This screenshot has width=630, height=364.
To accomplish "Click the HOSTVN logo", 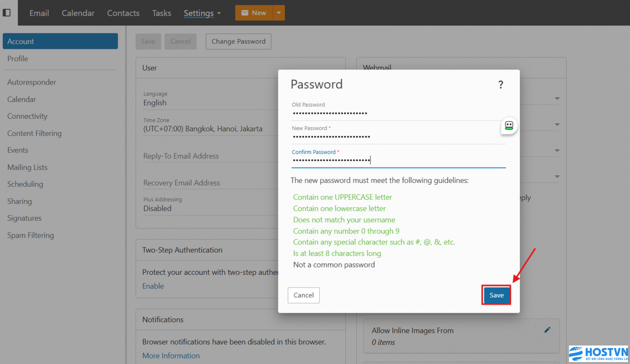I will 598,353.
